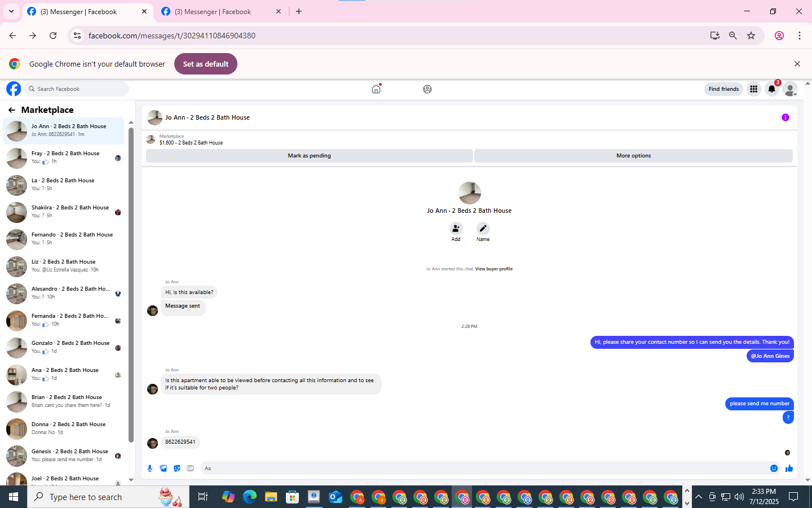
Task: Open Fernando conversation
Action: pyautogui.click(x=64, y=239)
